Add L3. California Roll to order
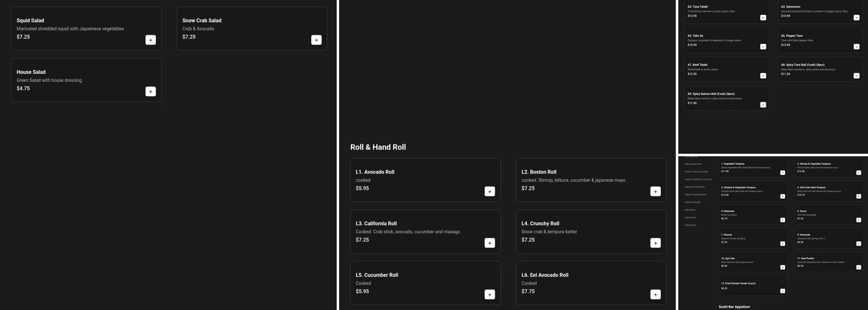 pyautogui.click(x=490, y=243)
